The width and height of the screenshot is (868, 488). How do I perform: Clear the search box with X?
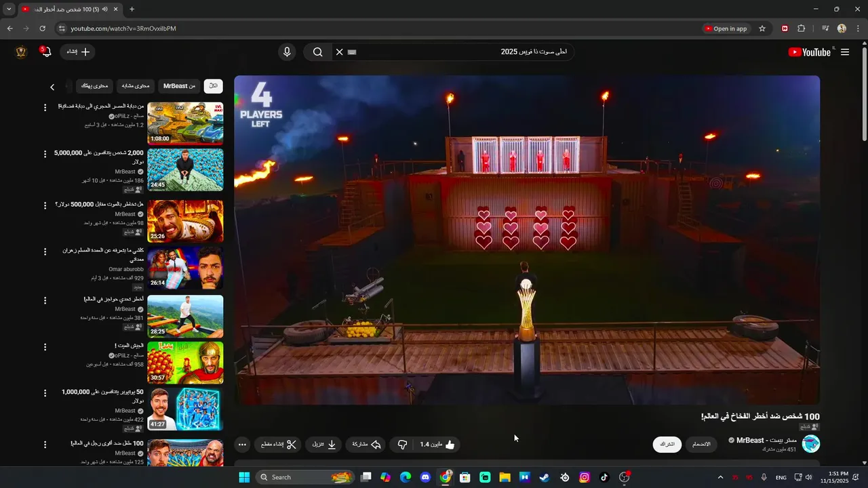point(340,52)
